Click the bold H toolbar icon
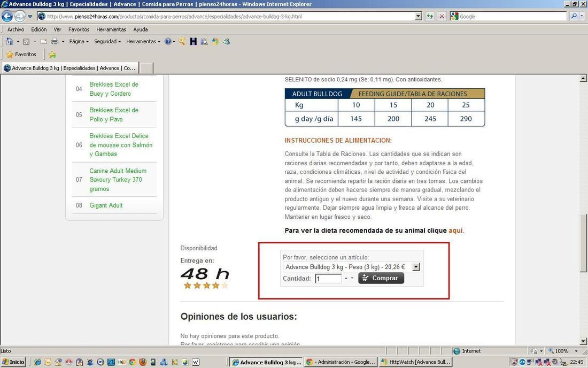The width and height of the screenshot is (588, 368). tap(193, 41)
